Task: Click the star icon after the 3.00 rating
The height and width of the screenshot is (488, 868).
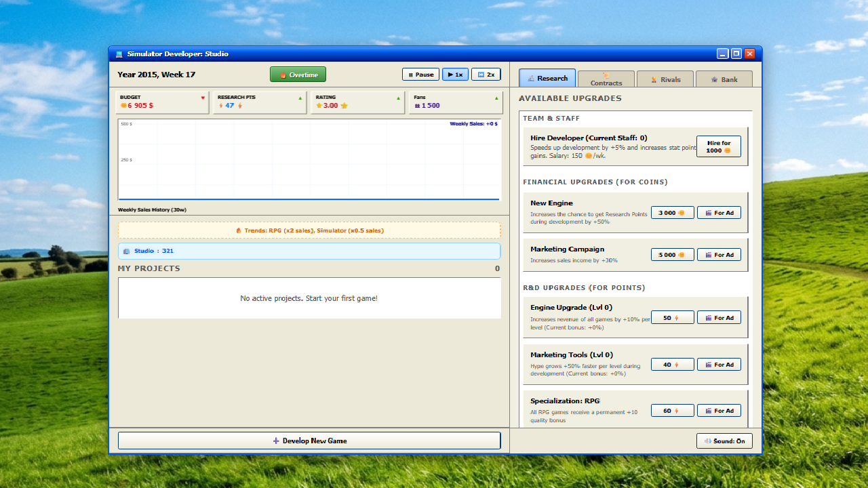Action: [x=344, y=106]
